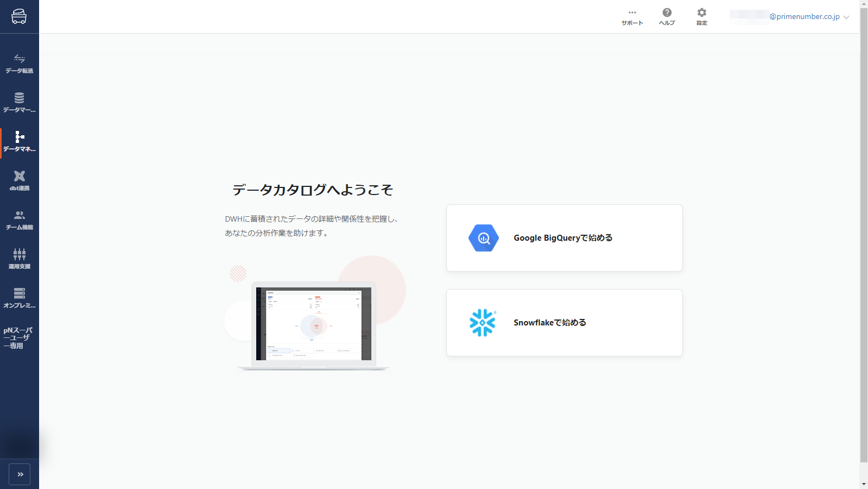The width and height of the screenshot is (868, 489).
Task: Select the データマネジメント sidebar item
Action: 20,143
